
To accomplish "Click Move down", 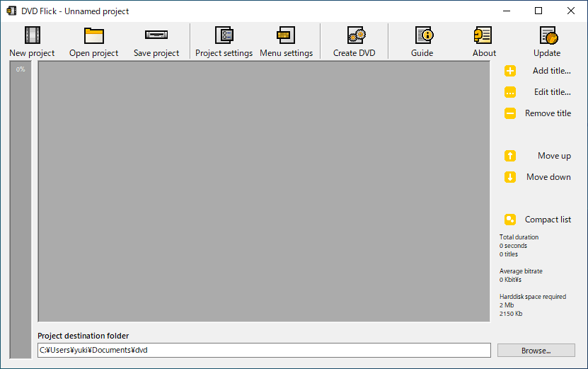I will point(538,177).
